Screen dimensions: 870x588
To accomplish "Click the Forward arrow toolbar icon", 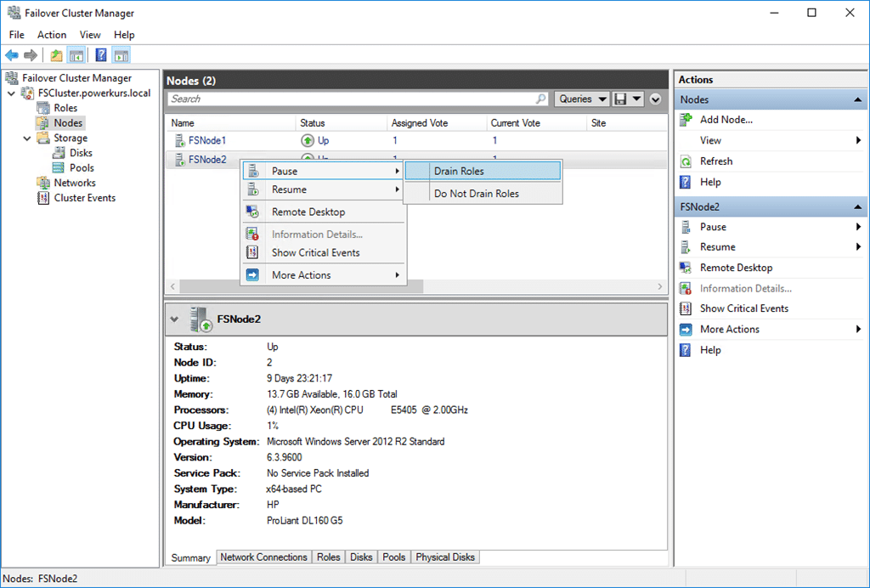I will pos(31,55).
